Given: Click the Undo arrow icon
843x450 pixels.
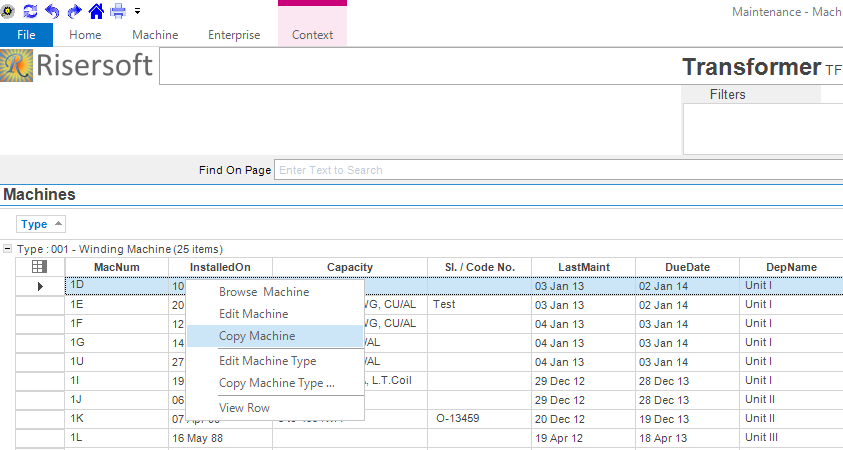Looking at the screenshot, I should coord(52,11).
